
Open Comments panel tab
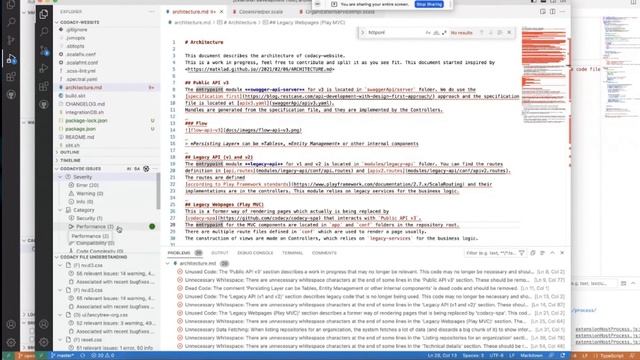click(x=324, y=253)
